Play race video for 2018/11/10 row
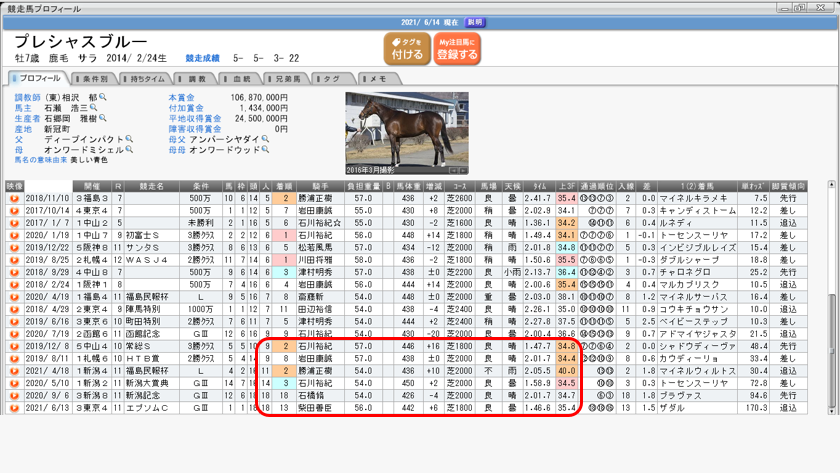The image size is (840, 473). pos(15,200)
